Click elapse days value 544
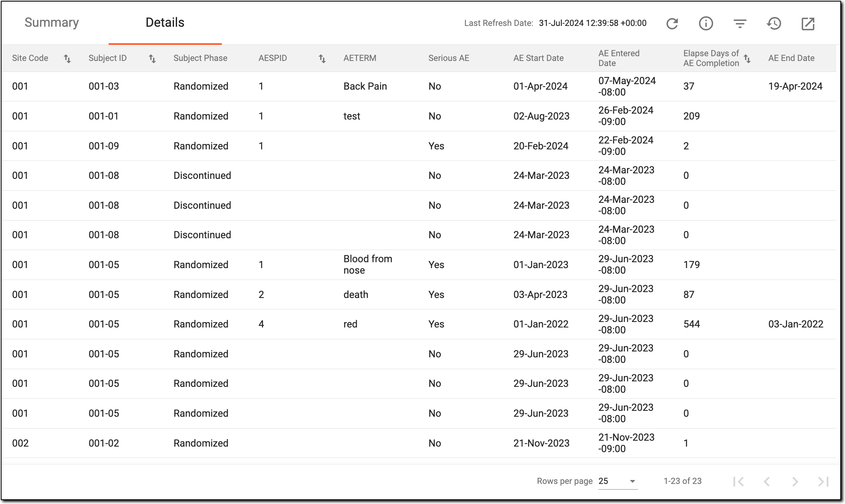Viewport: 845px width, 504px height. 691,324
